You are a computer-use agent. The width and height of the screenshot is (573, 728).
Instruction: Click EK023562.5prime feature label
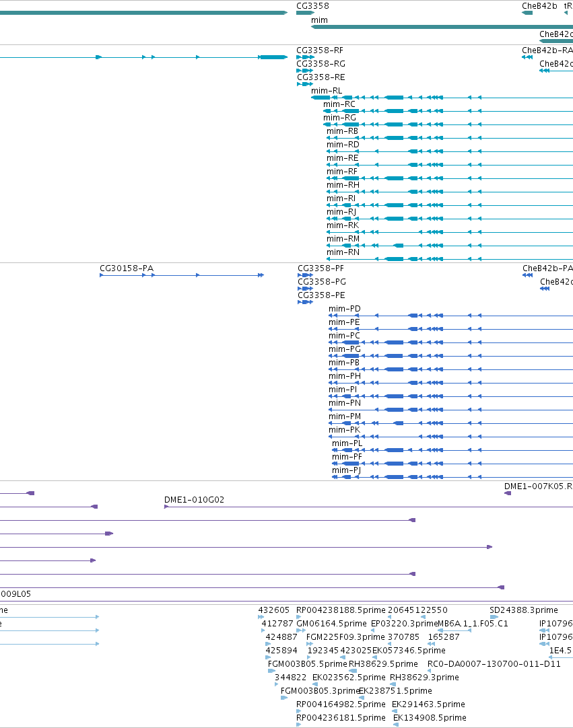point(349,678)
